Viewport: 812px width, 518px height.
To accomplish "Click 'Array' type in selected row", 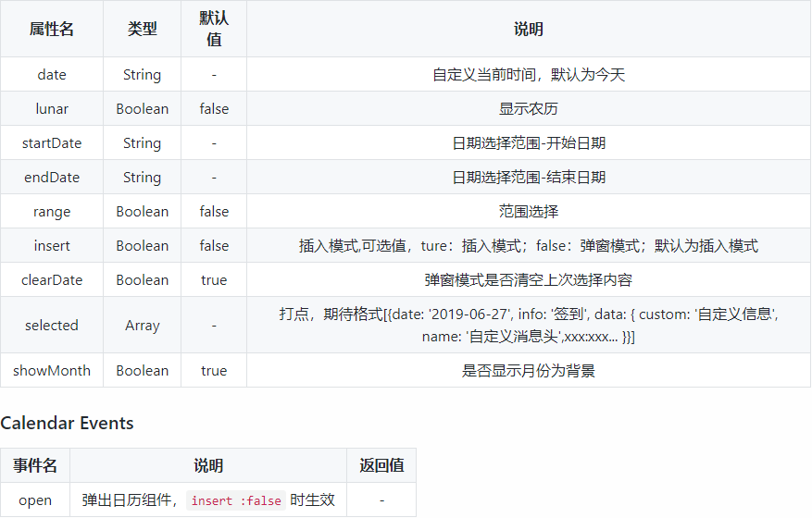I will (142, 326).
